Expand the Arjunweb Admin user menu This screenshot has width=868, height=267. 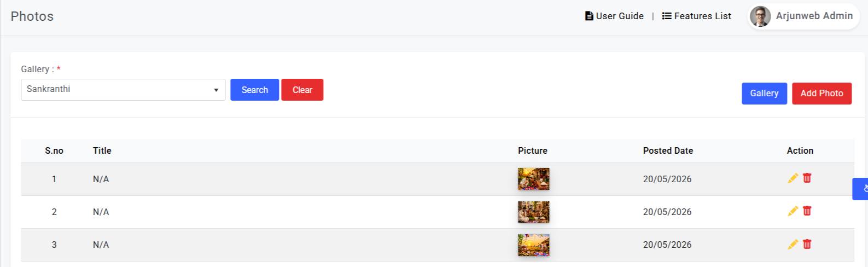803,16
